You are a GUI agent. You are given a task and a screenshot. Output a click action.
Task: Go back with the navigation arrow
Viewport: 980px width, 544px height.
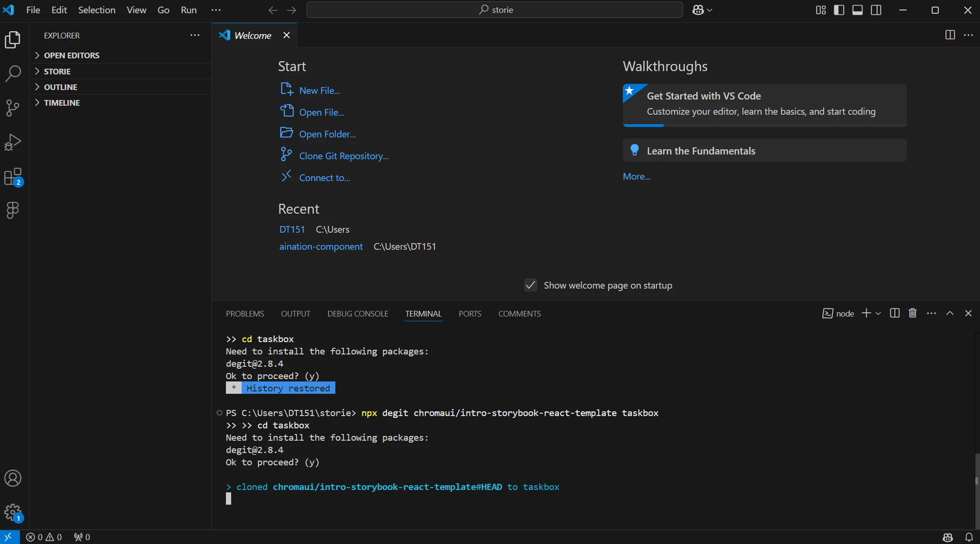tap(273, 10)
